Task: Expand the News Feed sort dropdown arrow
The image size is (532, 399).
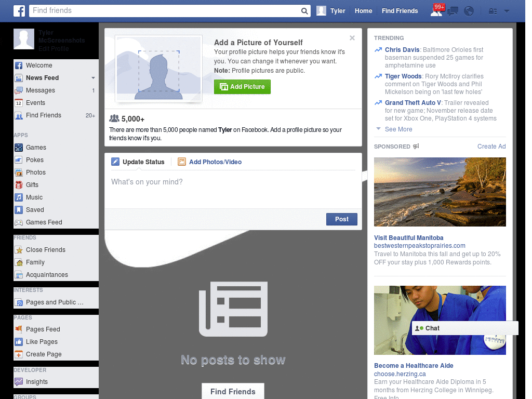Action: pyautogui.click(x=93, y=78)
